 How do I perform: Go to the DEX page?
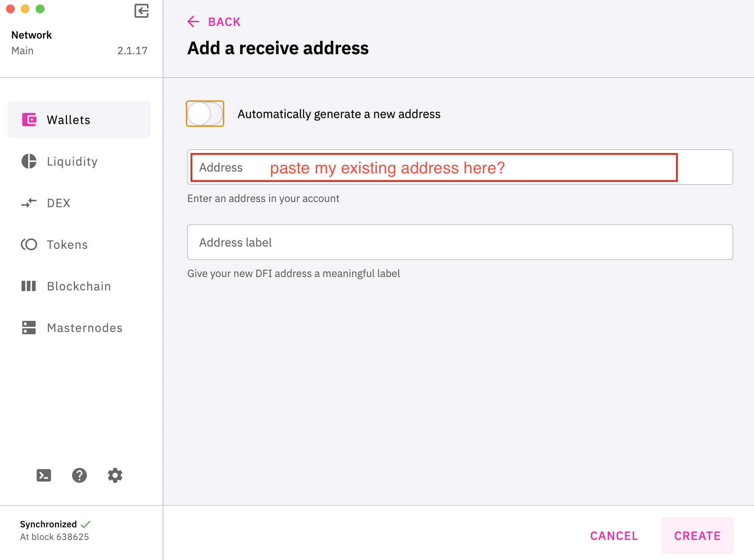tap(79, 203)
